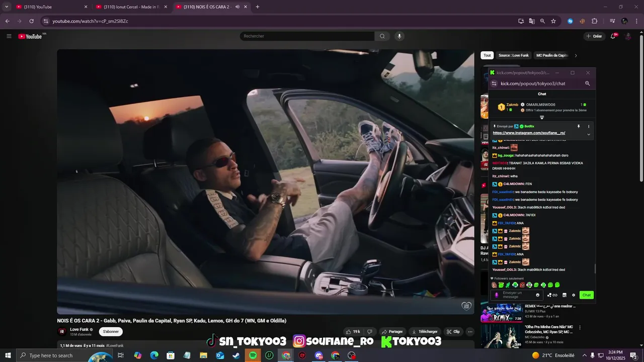Collapse the pinned message with chevron
644x362 pixels.
coord(589,134)
